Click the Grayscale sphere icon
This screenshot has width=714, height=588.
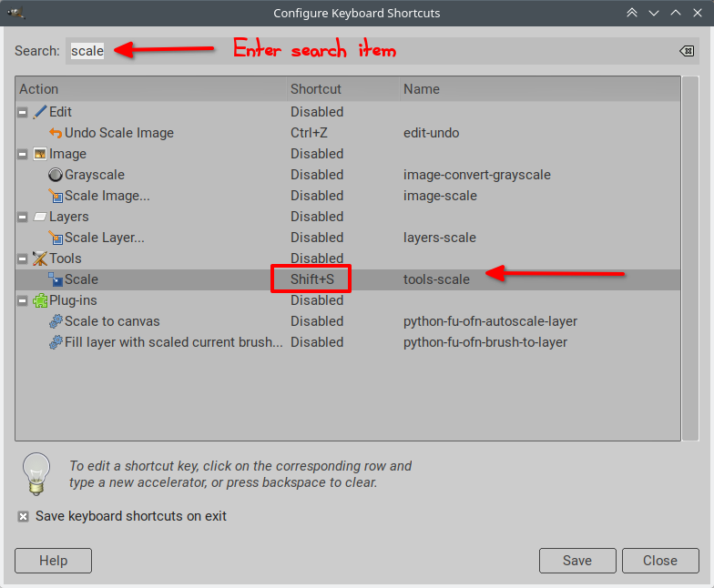tap(56, 175)
